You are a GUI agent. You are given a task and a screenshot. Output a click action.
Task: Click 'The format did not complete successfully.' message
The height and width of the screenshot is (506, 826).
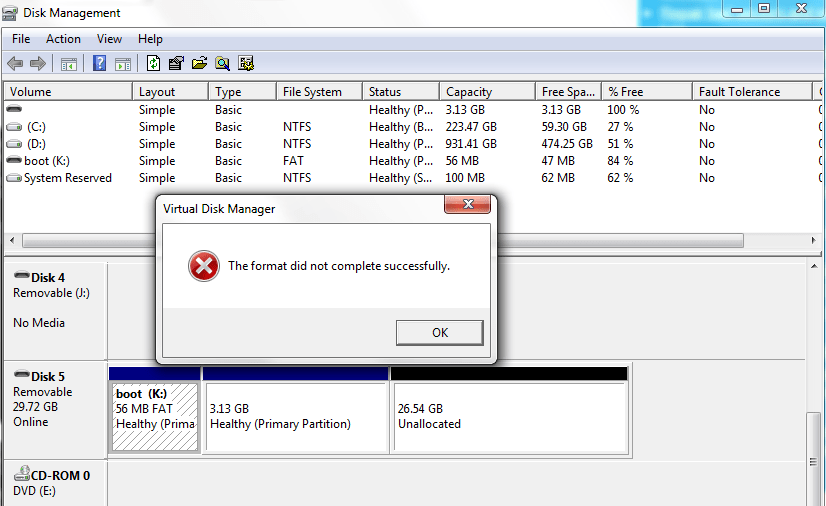coord(339,266)
